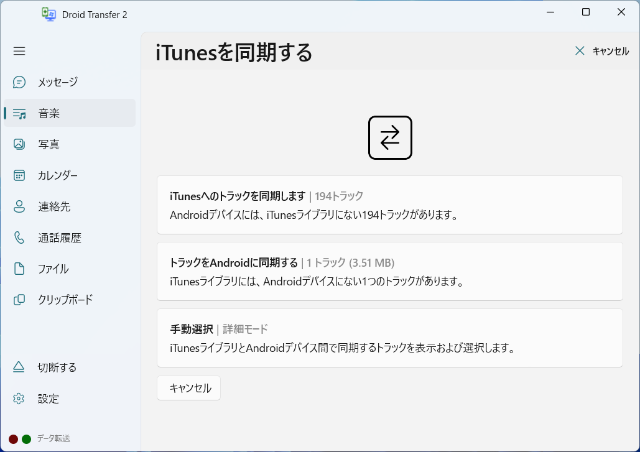Click the music note list icon
Image resolution: width=640 pixels, height=452 pixels.
[19, 114]
